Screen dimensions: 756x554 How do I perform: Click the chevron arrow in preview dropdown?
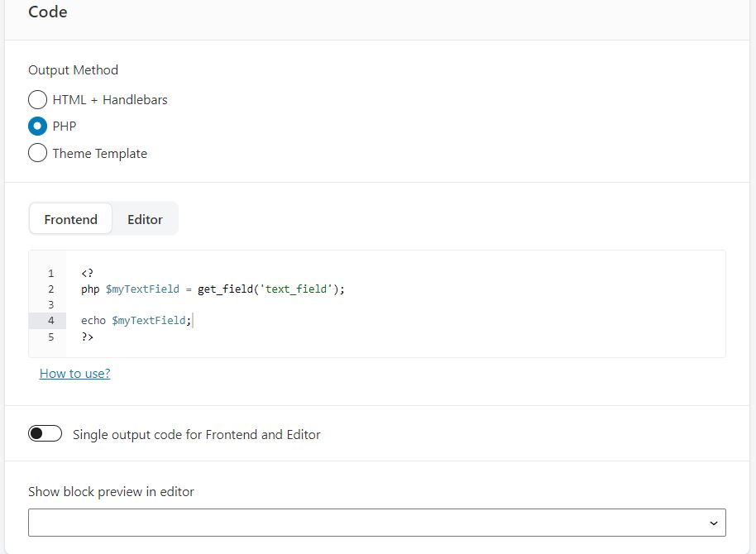click(x=713, y=523)
